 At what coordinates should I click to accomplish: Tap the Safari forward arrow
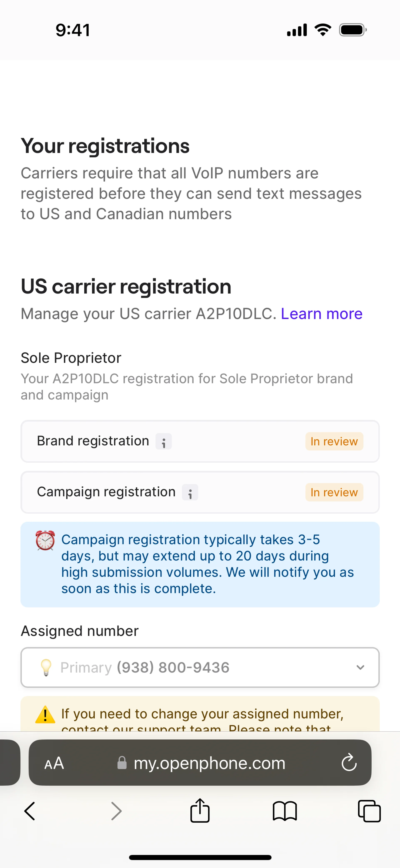[116, 811]
